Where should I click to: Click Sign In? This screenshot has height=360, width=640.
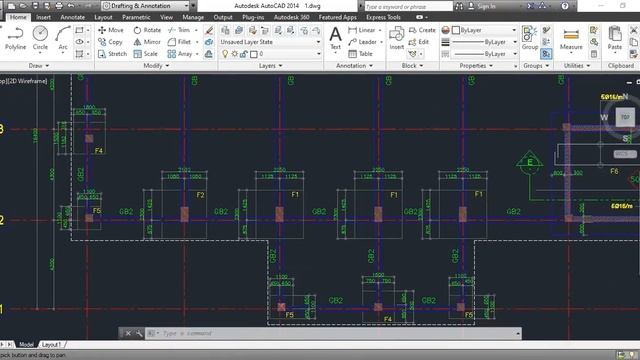tap(482, 6)
